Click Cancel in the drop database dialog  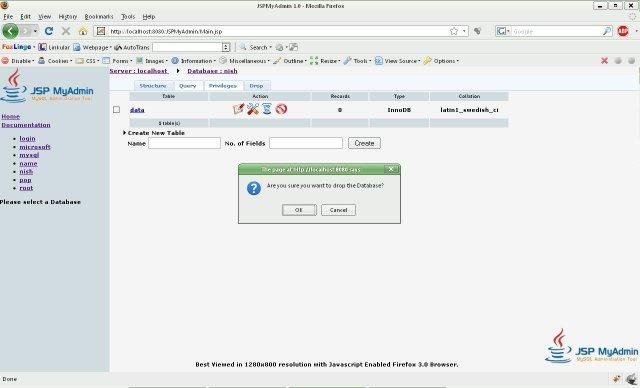338,210
